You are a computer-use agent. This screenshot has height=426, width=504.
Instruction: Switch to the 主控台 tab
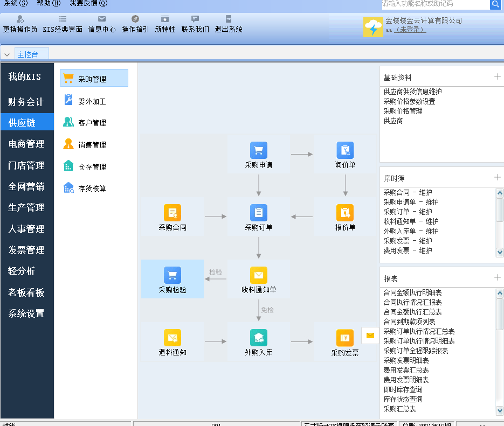point(32,54)
